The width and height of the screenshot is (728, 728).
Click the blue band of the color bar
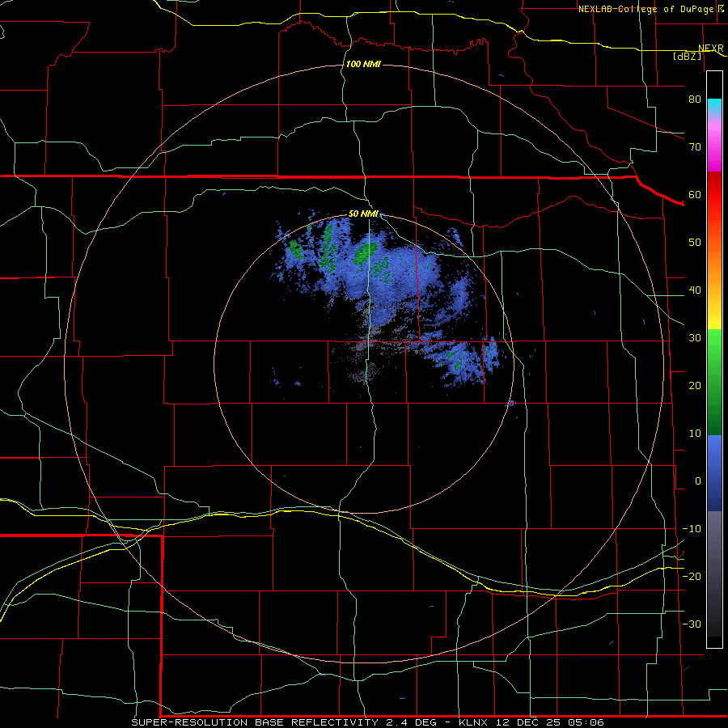(x=714, y=473)
